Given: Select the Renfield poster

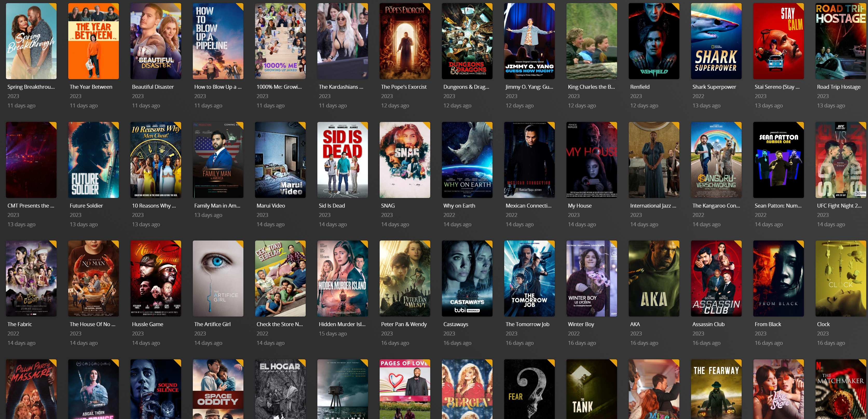Looking at the screenshot, I should click(x=654, y=41).
